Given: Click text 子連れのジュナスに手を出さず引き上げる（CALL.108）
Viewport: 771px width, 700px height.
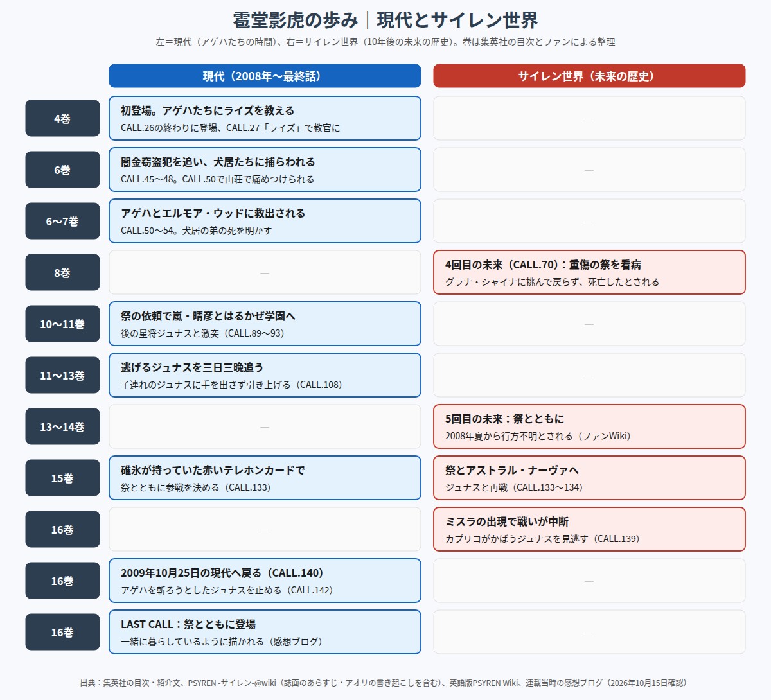Looking at the screenshot, I should point(231,385).
